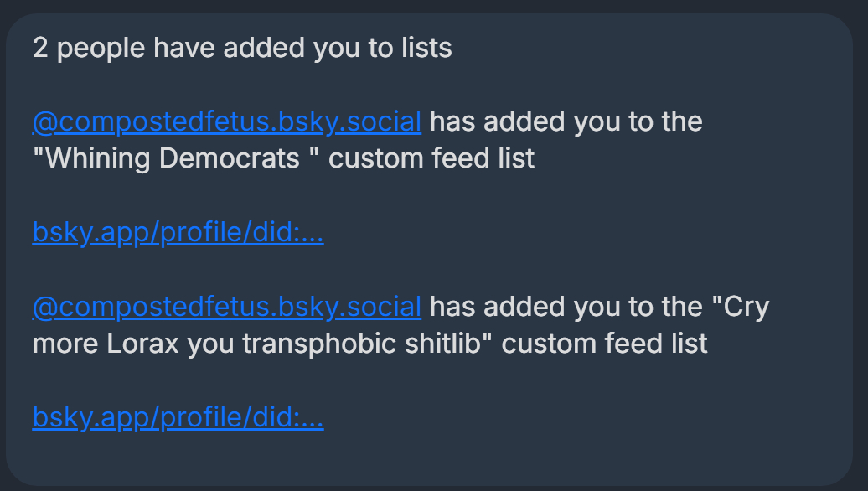Click the "2 people have added you" heading
The height and width of the screenshot is (491, 868).
242,48
